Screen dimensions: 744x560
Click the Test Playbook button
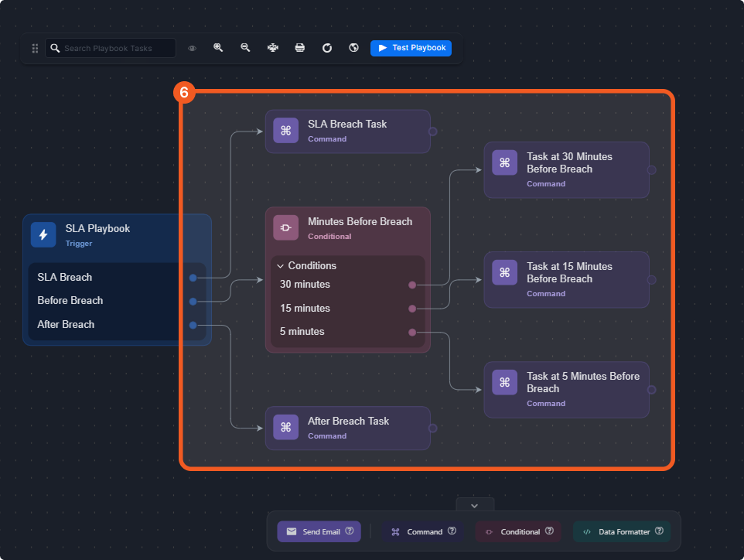pyautogui.click(x=411, y=48)
